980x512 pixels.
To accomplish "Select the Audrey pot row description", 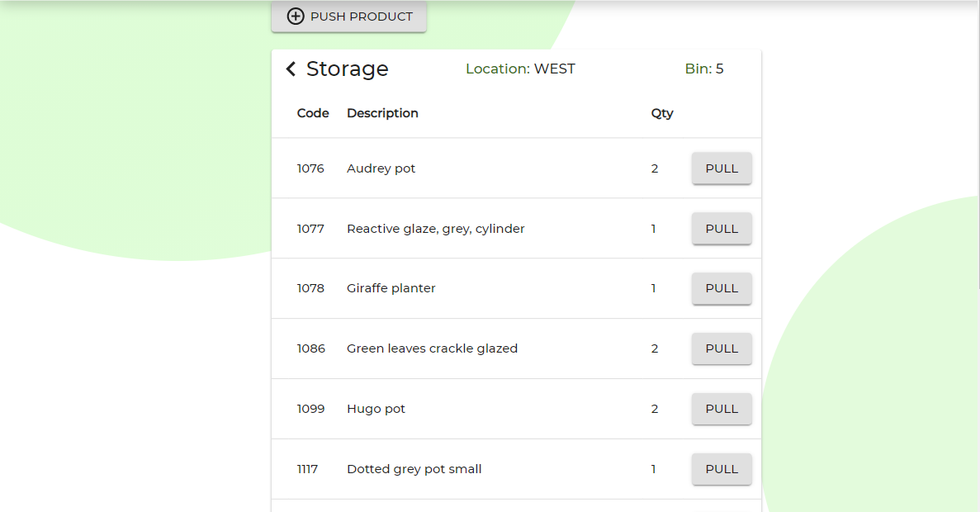I will (x=381, y=168).
